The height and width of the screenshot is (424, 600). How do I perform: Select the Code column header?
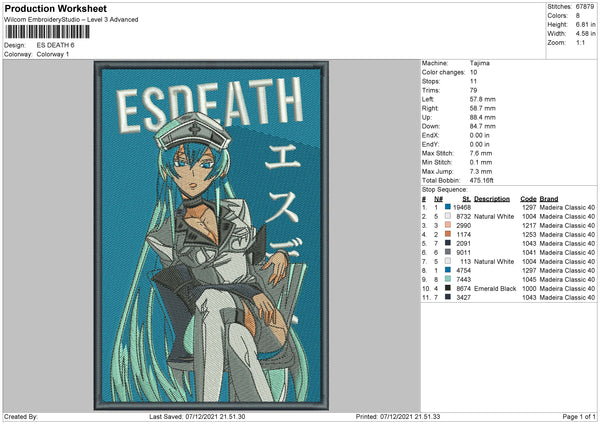coord(528,199)
